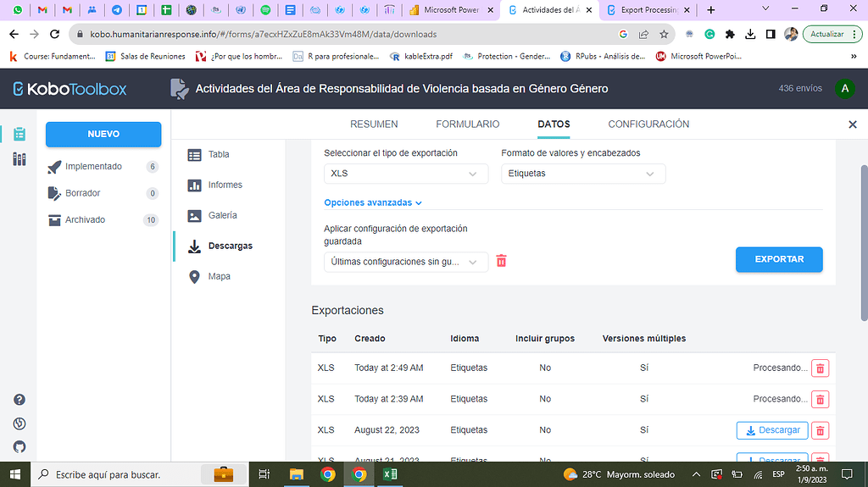Open Excel from the Windows taskbar
Viewport: 868px width, 487px height.
[391, 474]
